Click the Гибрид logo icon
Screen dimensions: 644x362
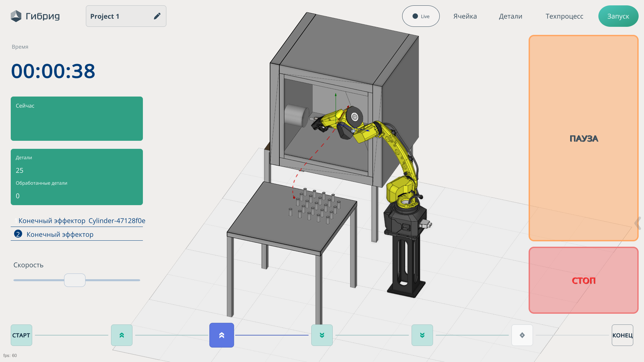click(16, 16)
